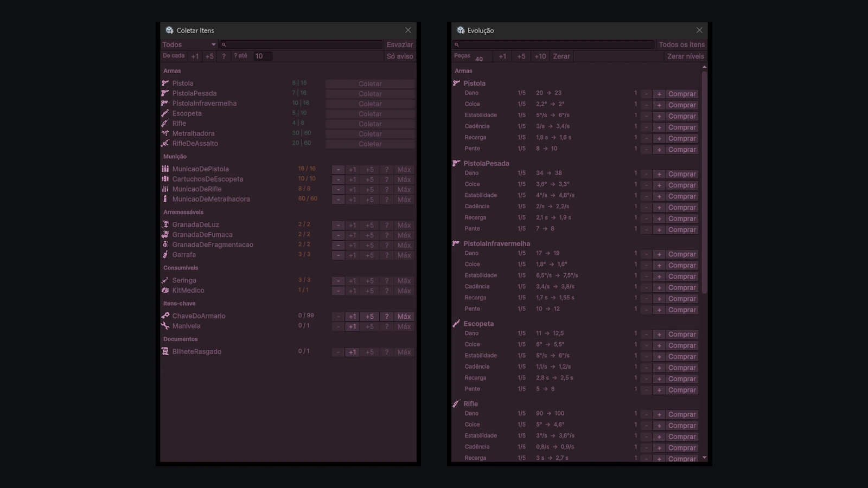The image size is (868, 488).
Task: Click +5 for ChaveDoArmario row
Action: click(x=369, y=317)
